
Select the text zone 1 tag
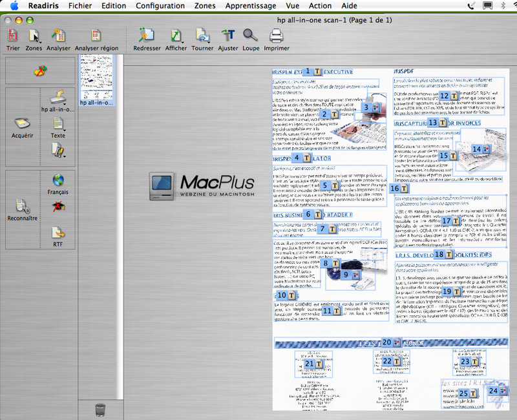point(312,71)
